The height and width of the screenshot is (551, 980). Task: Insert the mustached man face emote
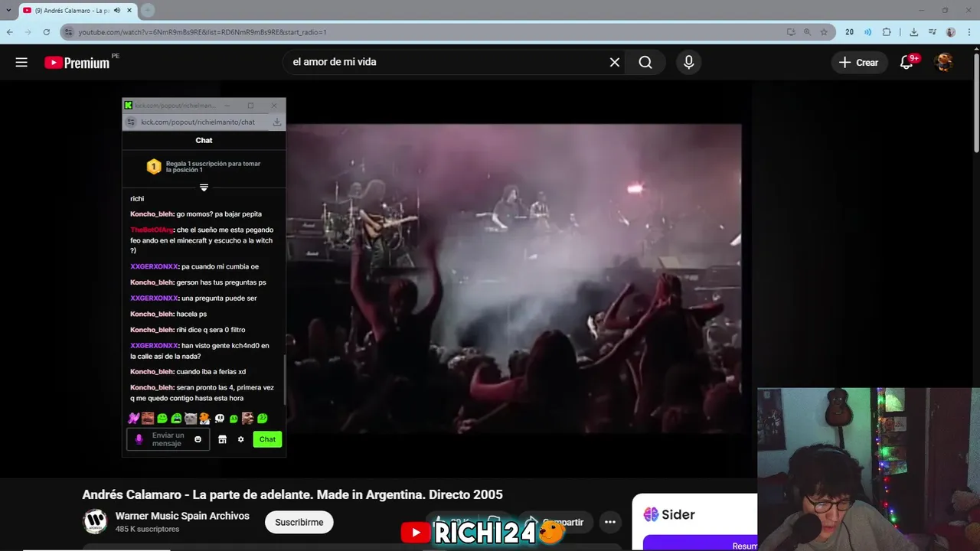pyautogui.click(x=148, y=419)
